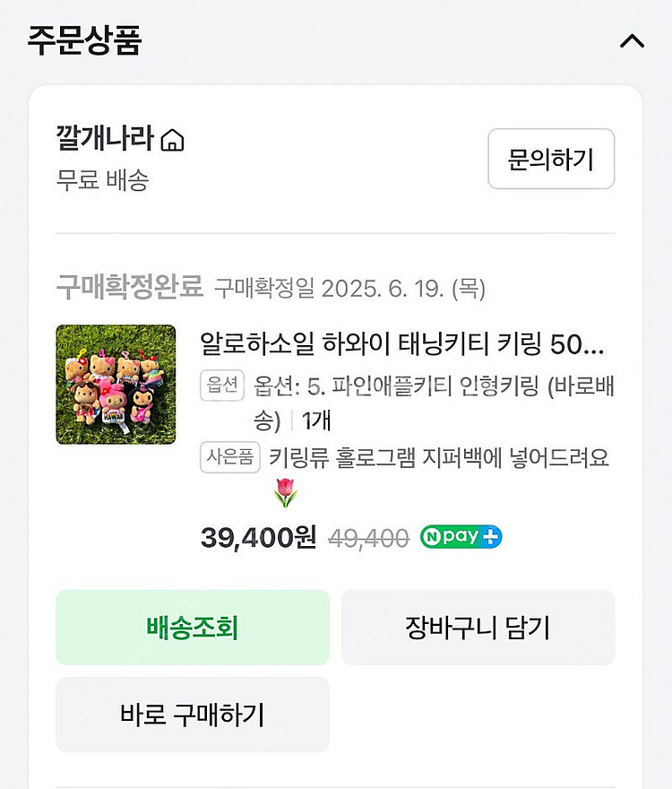Open the 깔개나라 store name

[106, 140]
